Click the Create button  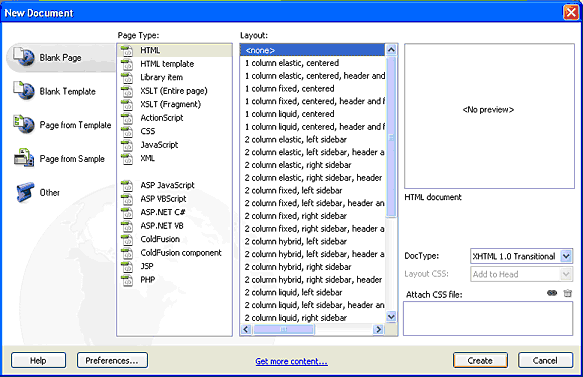click(x=480, y=360)
